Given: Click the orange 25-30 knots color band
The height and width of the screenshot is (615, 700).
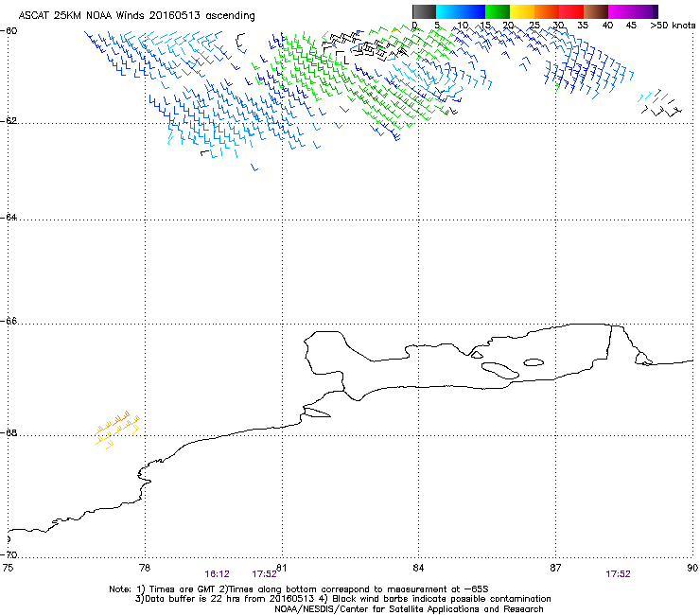Looking at the screenshot, I should tap(547, 11).
